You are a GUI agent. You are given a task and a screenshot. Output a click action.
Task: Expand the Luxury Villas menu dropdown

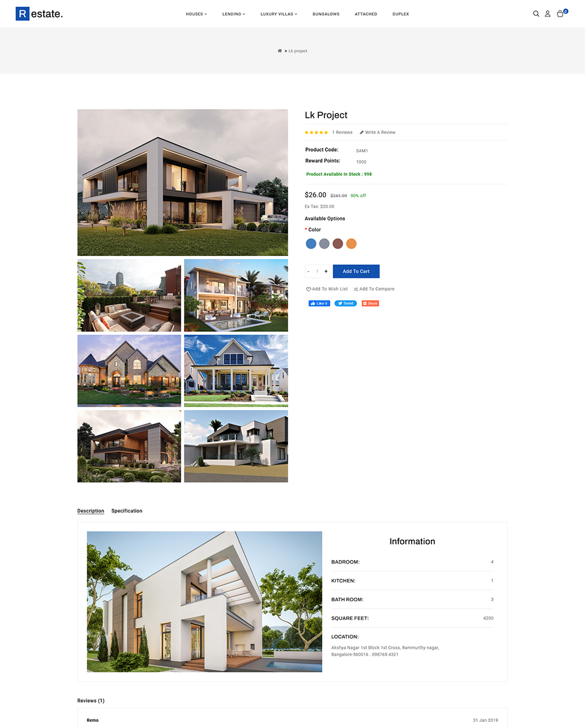tap(279, 14)
